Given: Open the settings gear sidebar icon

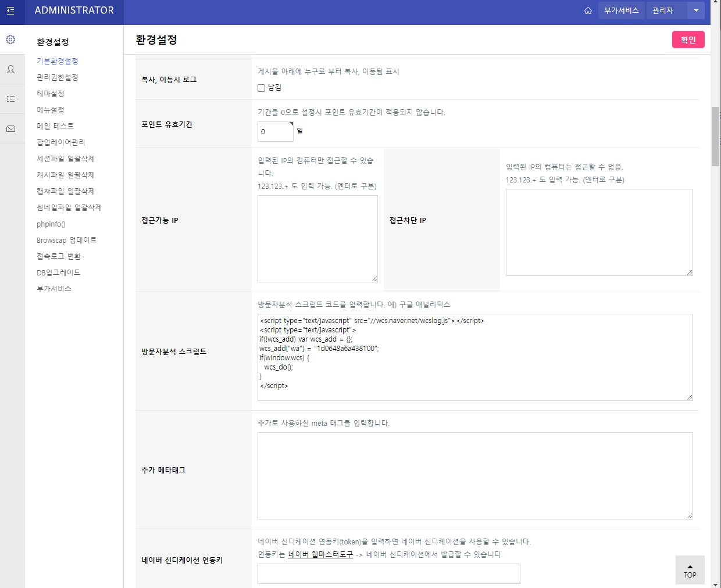Looking at the screenshot, I should pyautogui.click(x=10, y=40).
